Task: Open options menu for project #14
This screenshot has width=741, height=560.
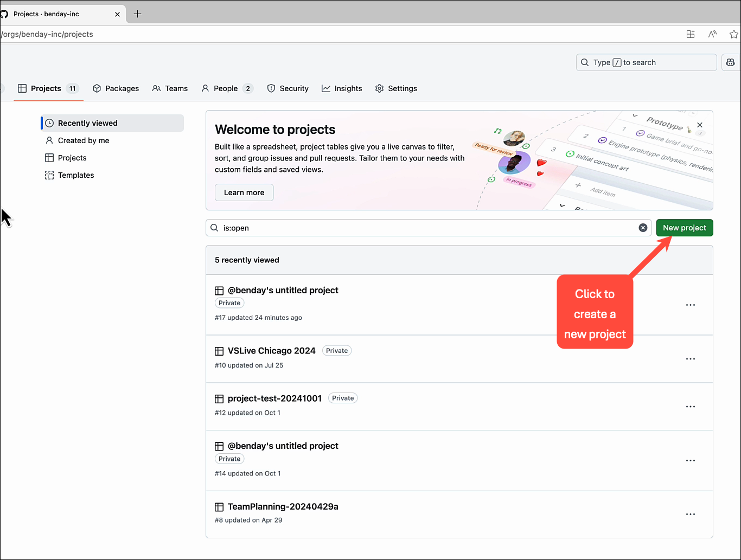Action: tap(691, 460)
